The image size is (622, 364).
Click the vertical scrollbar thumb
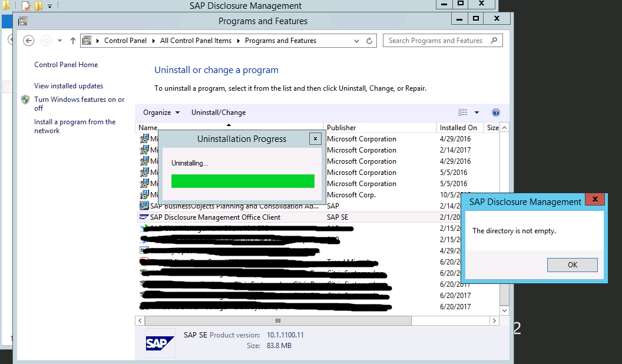(x=505, y=293)
